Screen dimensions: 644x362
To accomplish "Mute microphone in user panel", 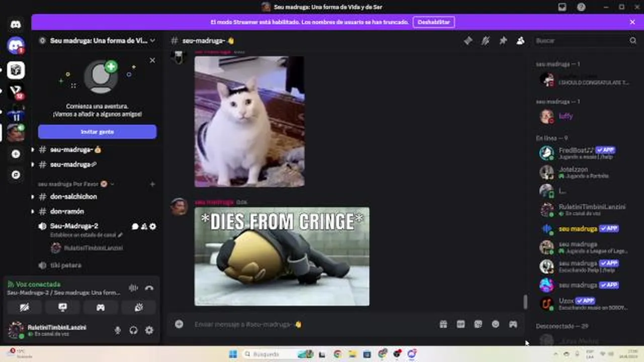I will [118, 330].
